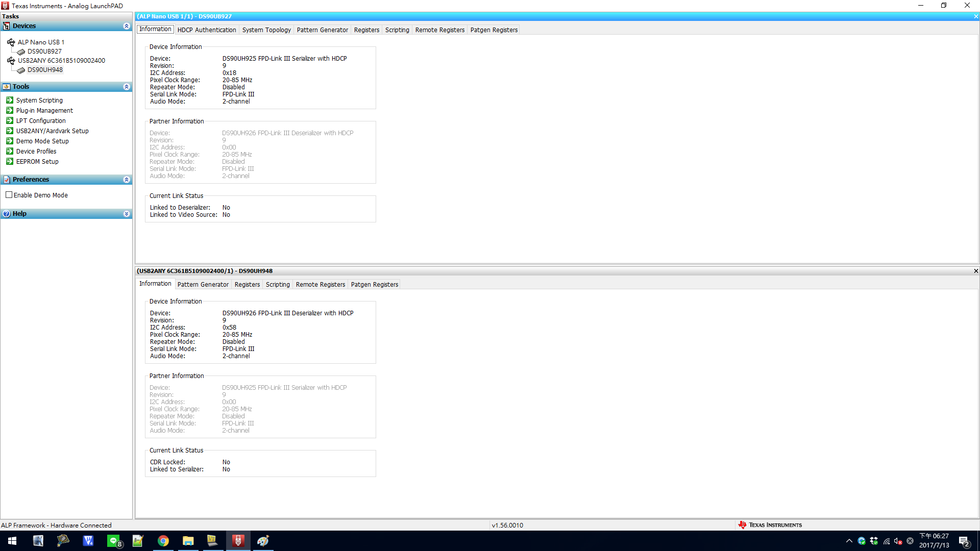
Task: Switch to Analog LaunchPAD taskbar icon
Action: 238,541
